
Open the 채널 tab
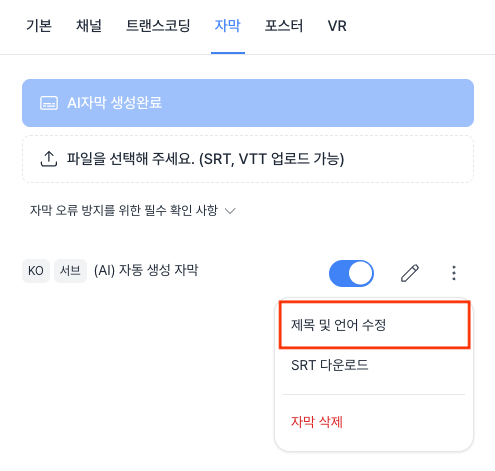tap(89, 26)
